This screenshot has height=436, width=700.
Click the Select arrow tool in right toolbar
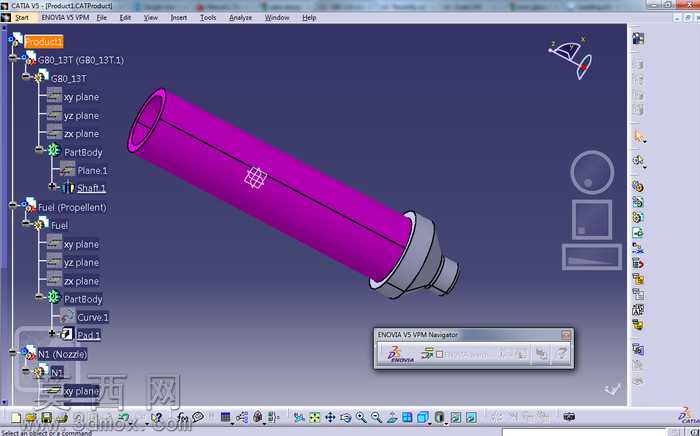(639, 136)
